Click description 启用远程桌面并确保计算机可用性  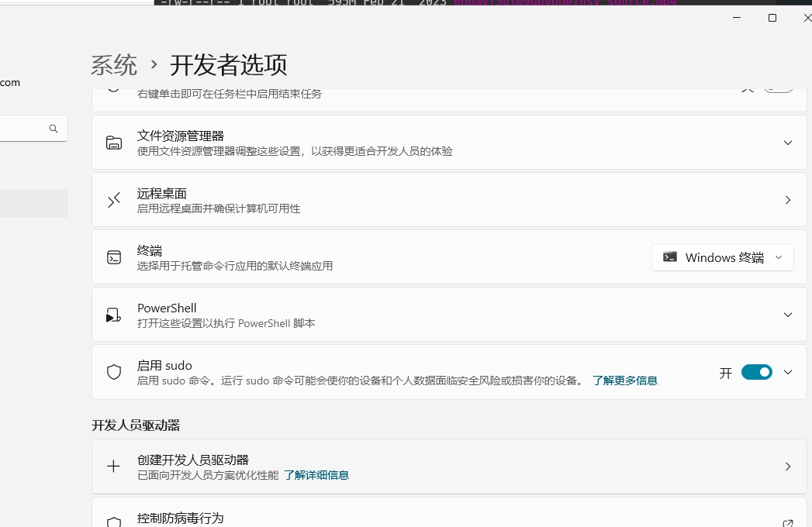pyautogui.click(x=219, y=208)
